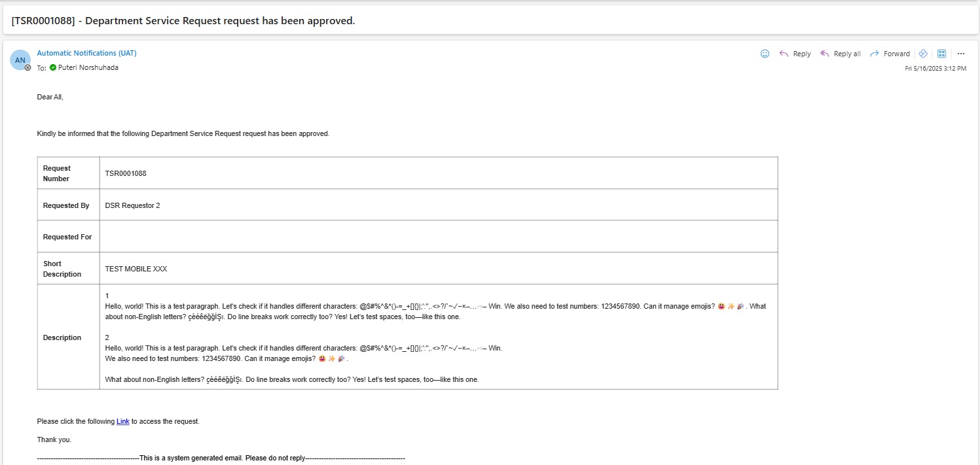Image resolution: width=980 pixels, height=465 pixels.
Task: Open the Automatic Notifications (UAT) sender contact
Action: coord(86,53)
